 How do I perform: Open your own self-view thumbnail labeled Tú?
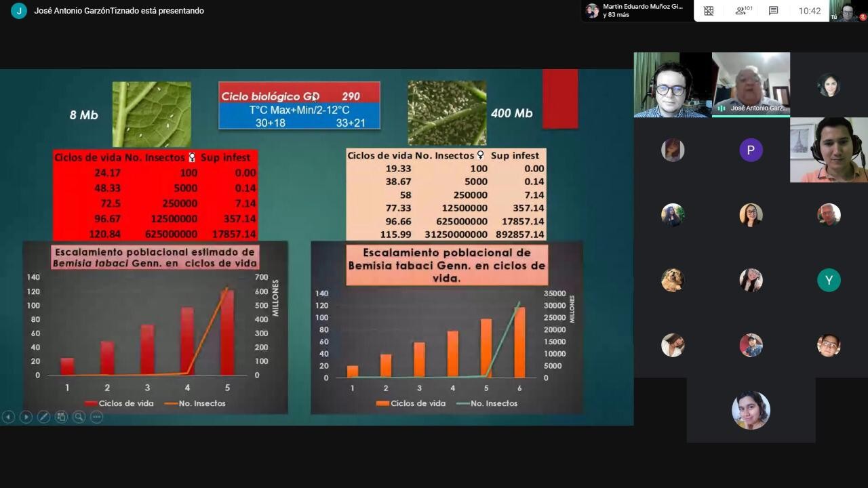click(x=848, y=11)
